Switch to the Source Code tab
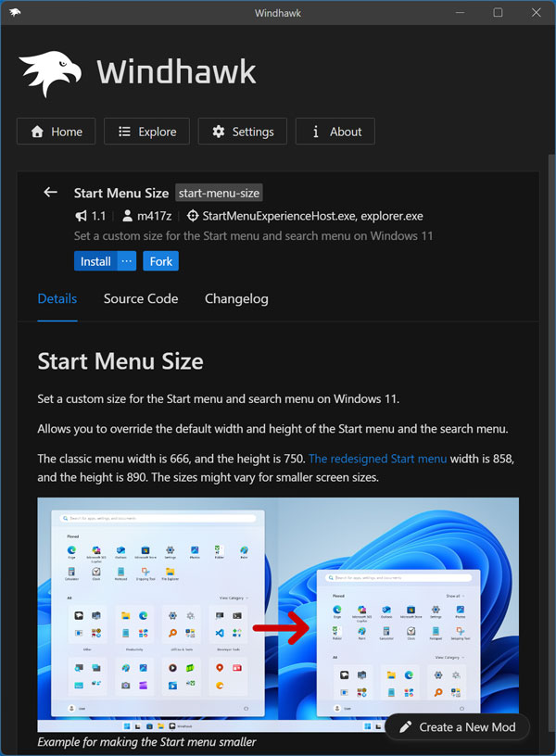 [141, 298]
